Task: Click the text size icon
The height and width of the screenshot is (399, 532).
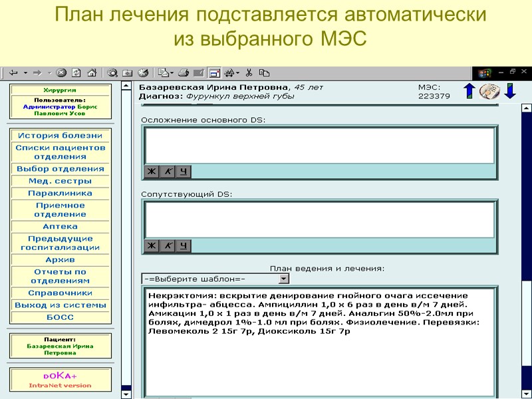Action: pyautogui.click(x=229, y=72)
